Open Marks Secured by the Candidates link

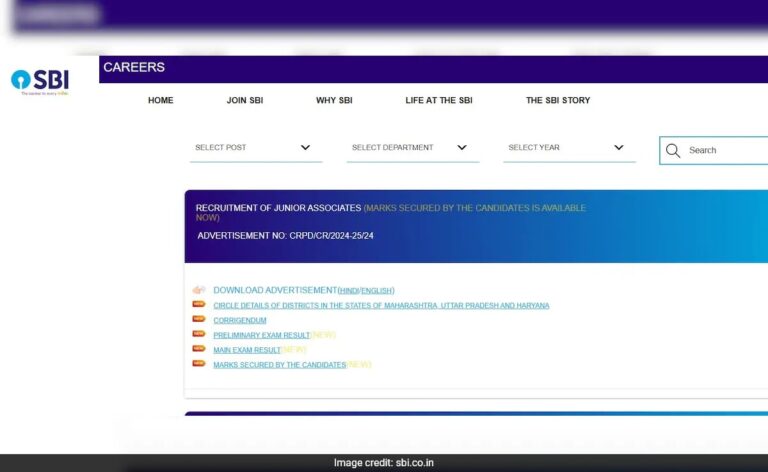click(280, 365)
